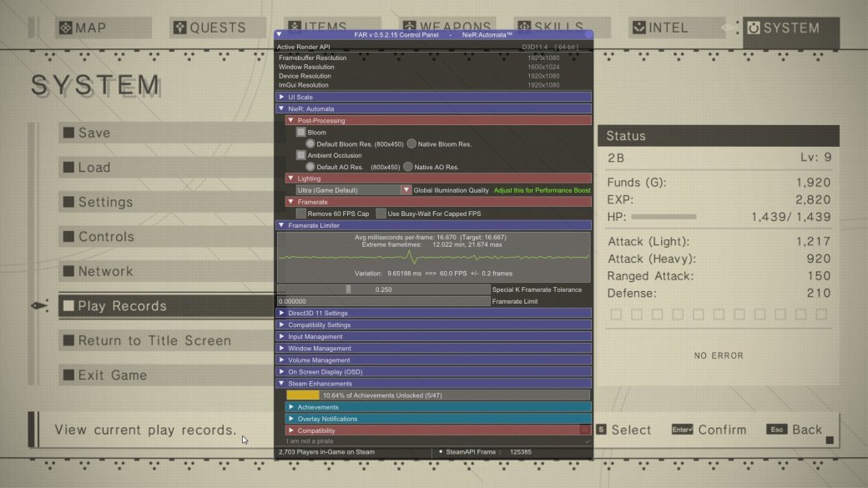Switch to the QUESTS tab

coord(218,28)
